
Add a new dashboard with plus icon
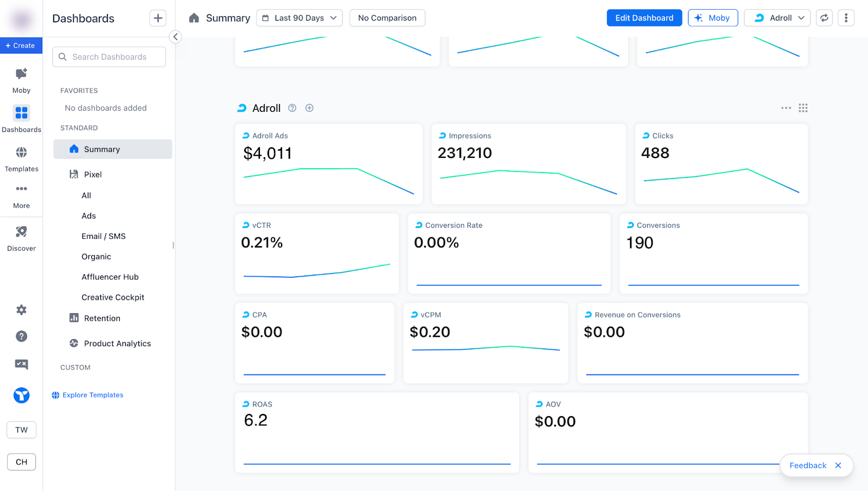tap(158, 18)
